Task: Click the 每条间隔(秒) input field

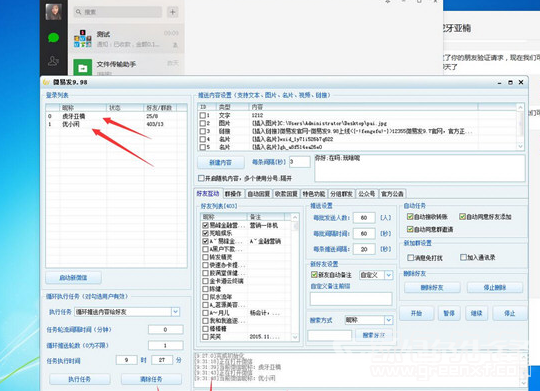Action: click(x=300, y=162)
